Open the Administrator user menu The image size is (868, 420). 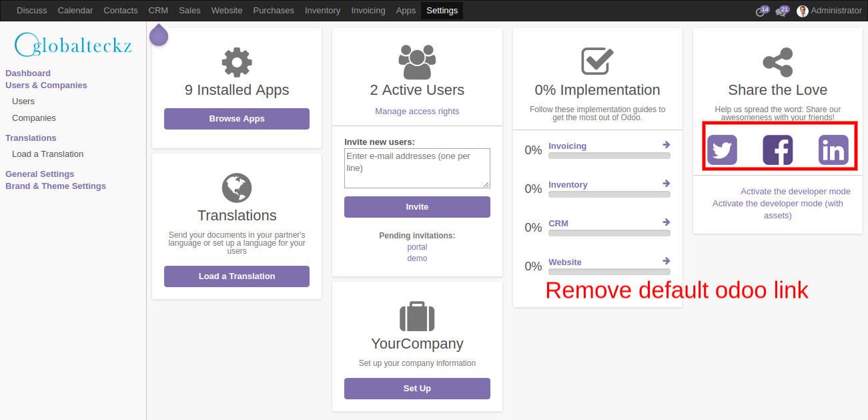pos(829,11)
